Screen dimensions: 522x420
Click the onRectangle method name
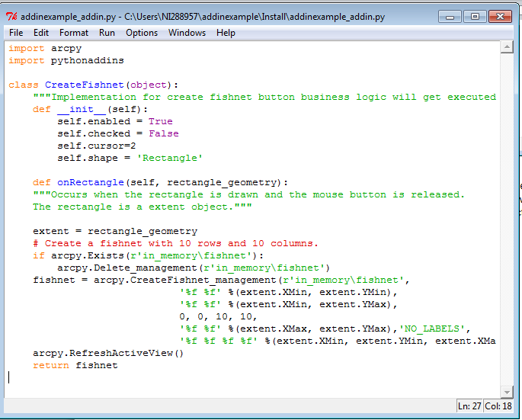90,182
